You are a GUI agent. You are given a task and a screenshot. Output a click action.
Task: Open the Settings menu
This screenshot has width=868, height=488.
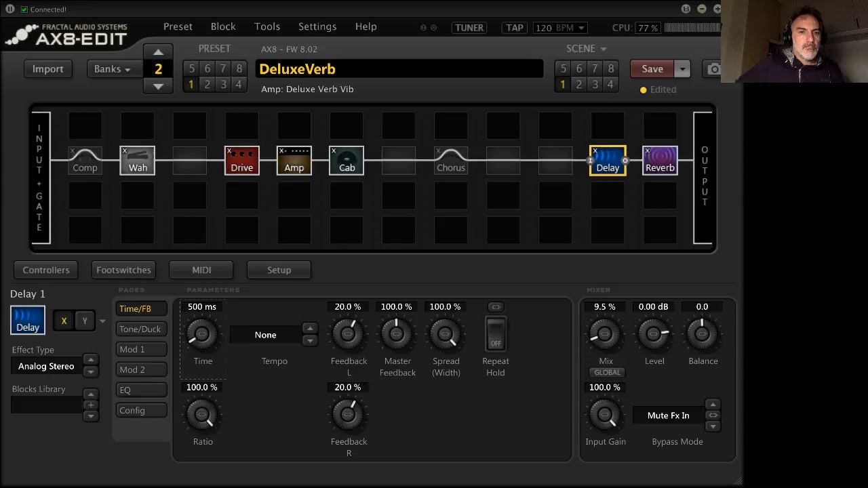pos(317,26)
